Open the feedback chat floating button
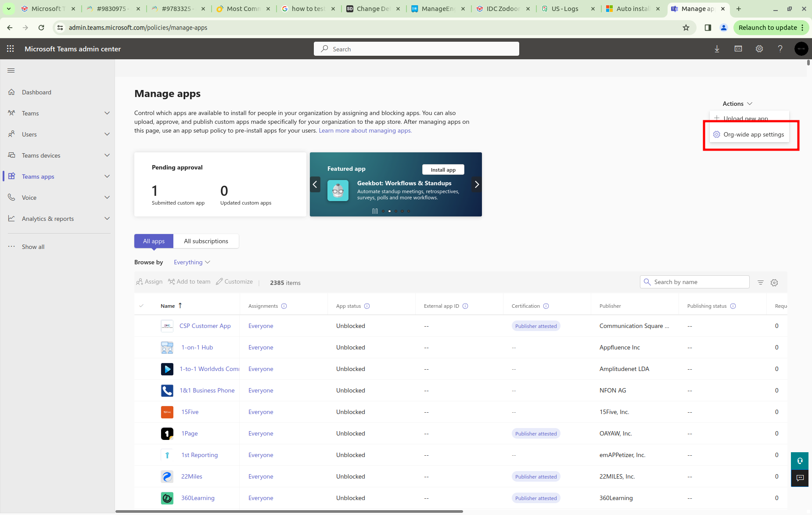 (800, 478)
